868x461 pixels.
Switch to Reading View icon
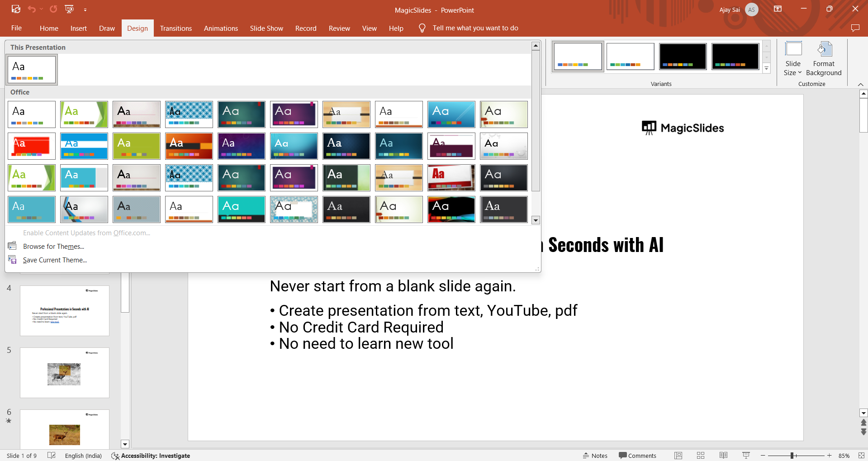723,456
